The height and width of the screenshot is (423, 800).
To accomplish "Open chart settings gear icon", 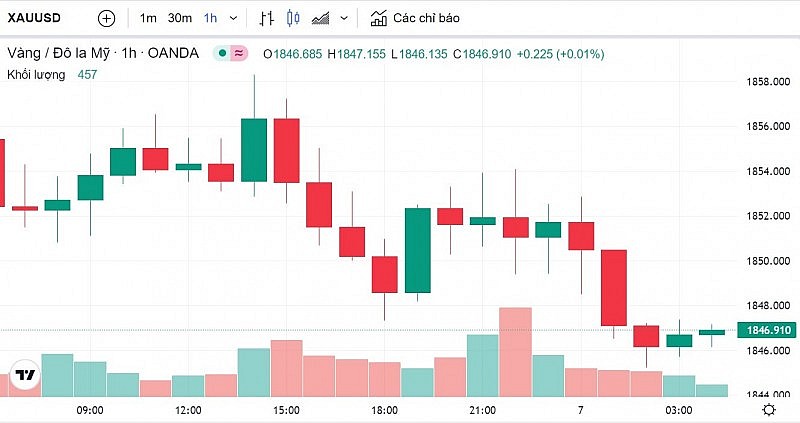I will tap(768, 410).
